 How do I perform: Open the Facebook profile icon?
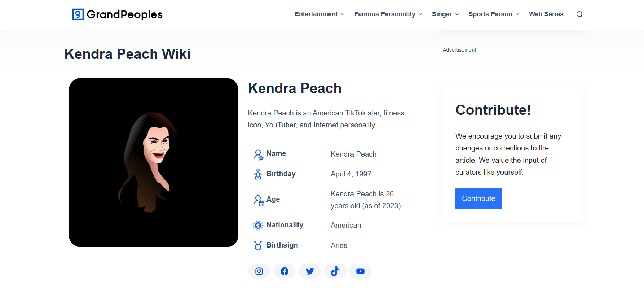[284, 271]
